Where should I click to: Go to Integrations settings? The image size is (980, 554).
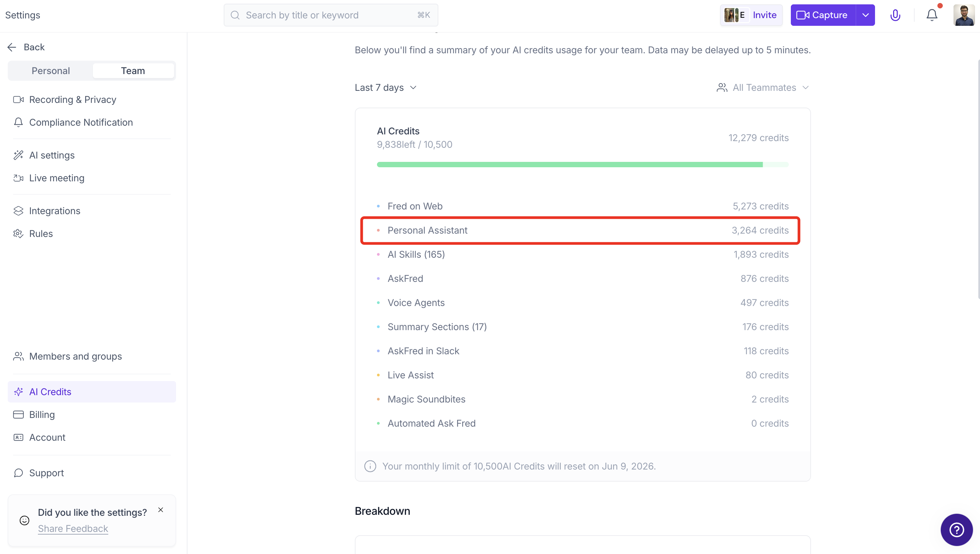pos(91,211)
